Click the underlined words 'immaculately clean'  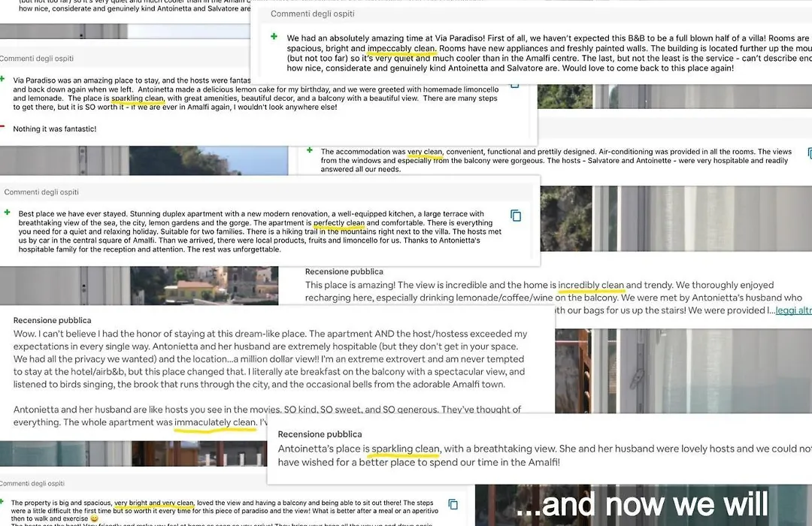click(x=215, y=422)
